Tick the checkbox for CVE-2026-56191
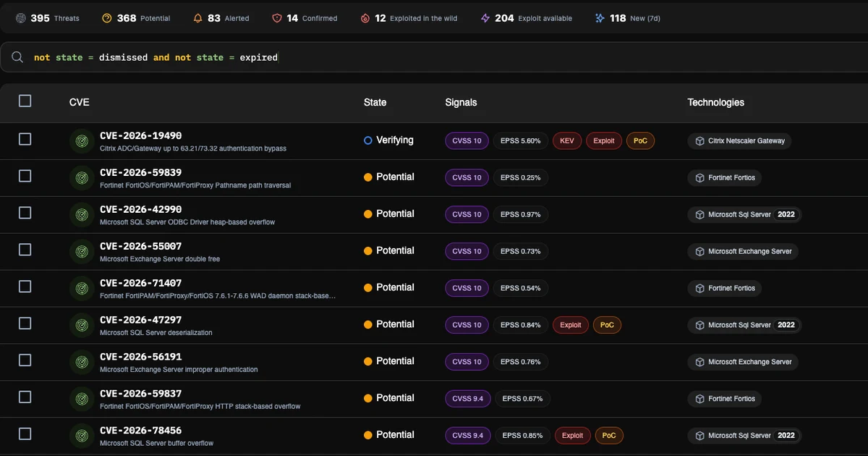Viewport: 868px width, 456px height. tap(25, 360)
